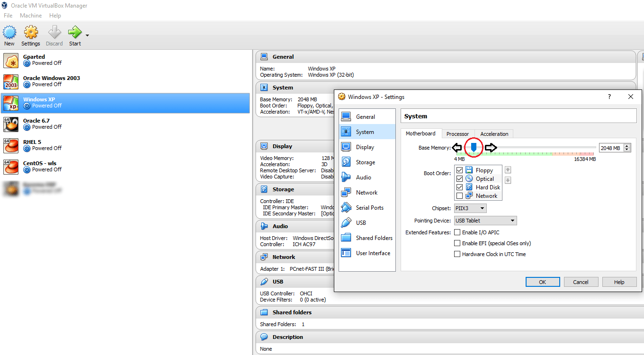The height and width of the screenshot is (355, 644).
Task: Select the Windows XP virtual machine
Action: 125,103
